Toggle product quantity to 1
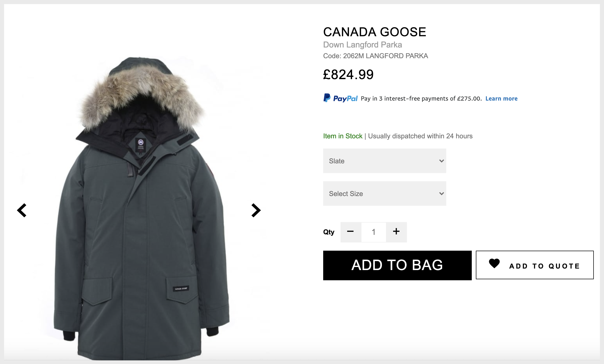The width and height of the screenshot is (604, 364). (373, 232)
